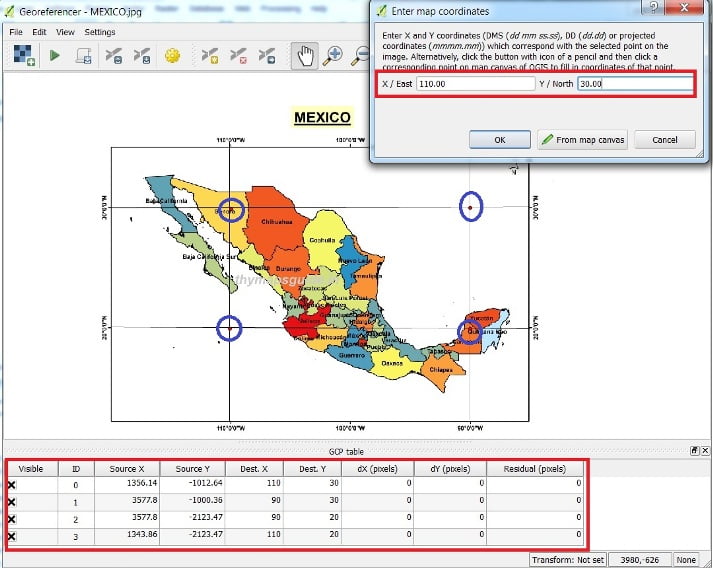Open the Edit menu

pyautogui.click(x=39, y=32)
